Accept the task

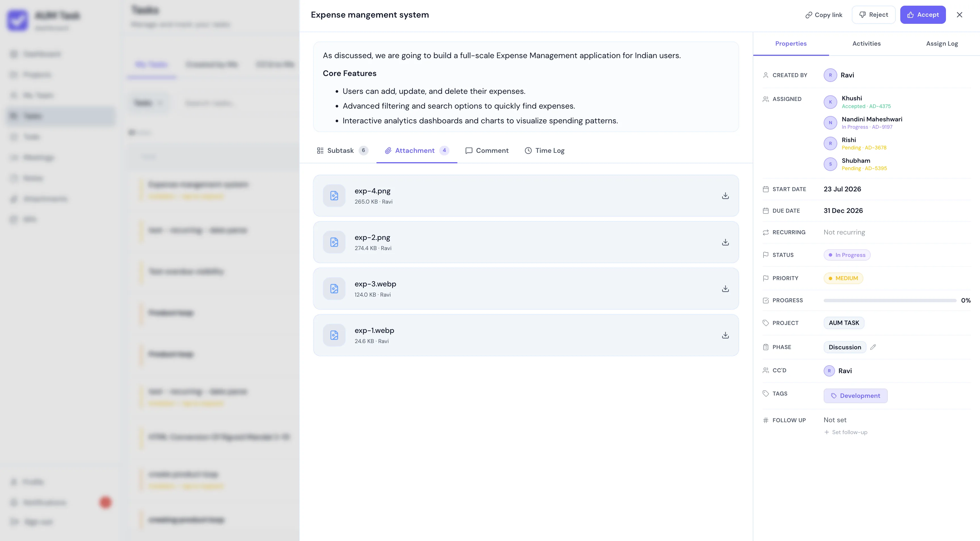point(923,15)
